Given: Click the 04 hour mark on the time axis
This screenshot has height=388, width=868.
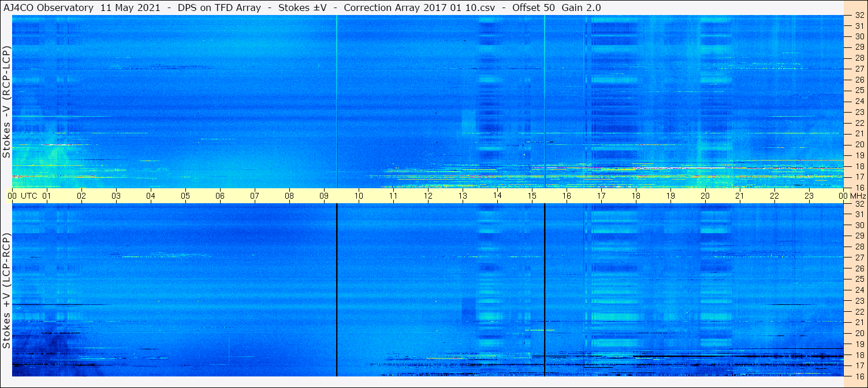Looking at the screenshot, I should (151, 196).
